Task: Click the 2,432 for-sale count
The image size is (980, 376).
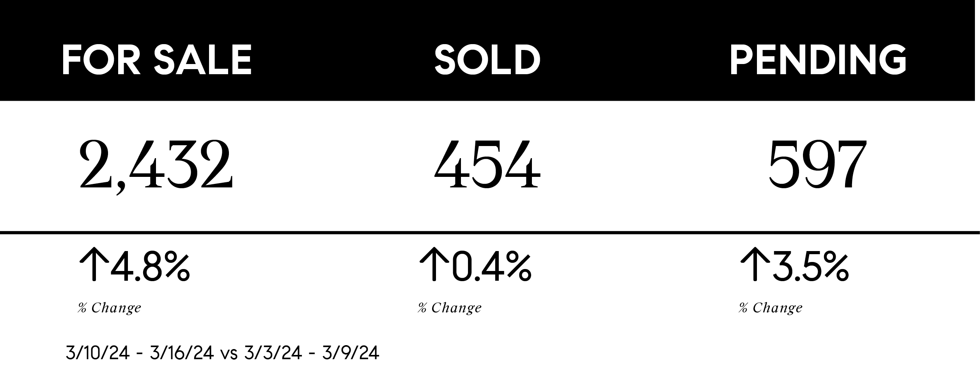Action: click(156, 166)
